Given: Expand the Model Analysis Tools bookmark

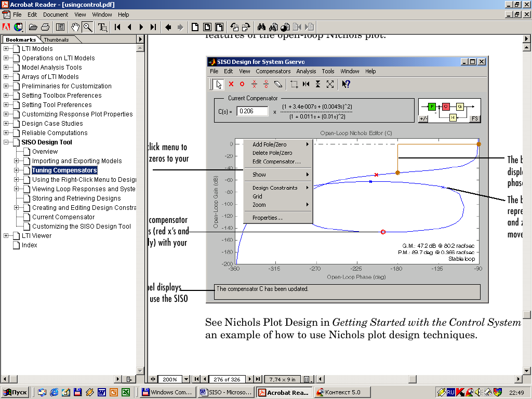Looking at the screenshot, I should [6, 67].
